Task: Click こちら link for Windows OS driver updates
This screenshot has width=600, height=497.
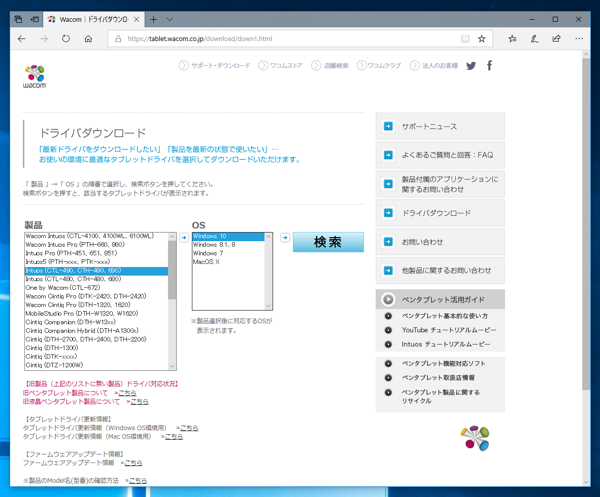Action: coord(189,428)
